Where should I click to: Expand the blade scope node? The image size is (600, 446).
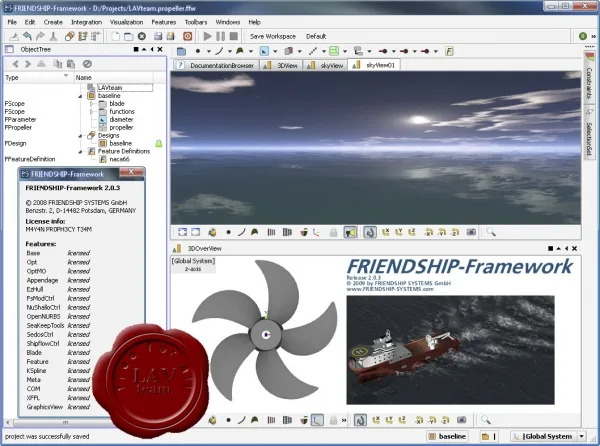(x=91, y=104)
